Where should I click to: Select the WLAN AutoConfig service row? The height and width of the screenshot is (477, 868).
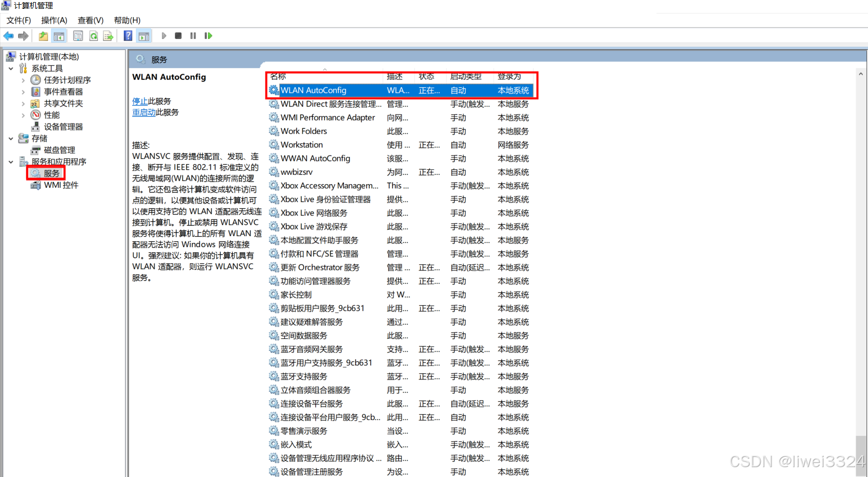click(400, 90)
